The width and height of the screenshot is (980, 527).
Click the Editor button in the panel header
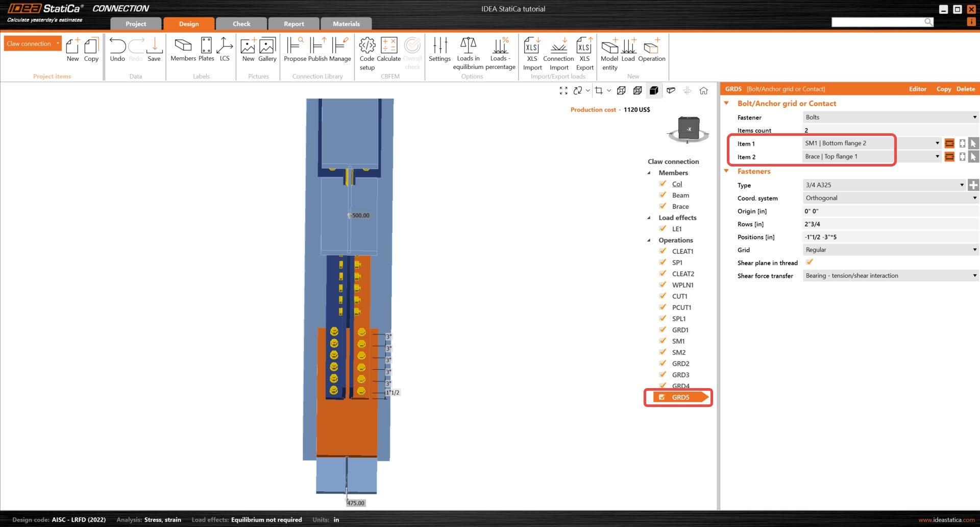coord(917,89)
